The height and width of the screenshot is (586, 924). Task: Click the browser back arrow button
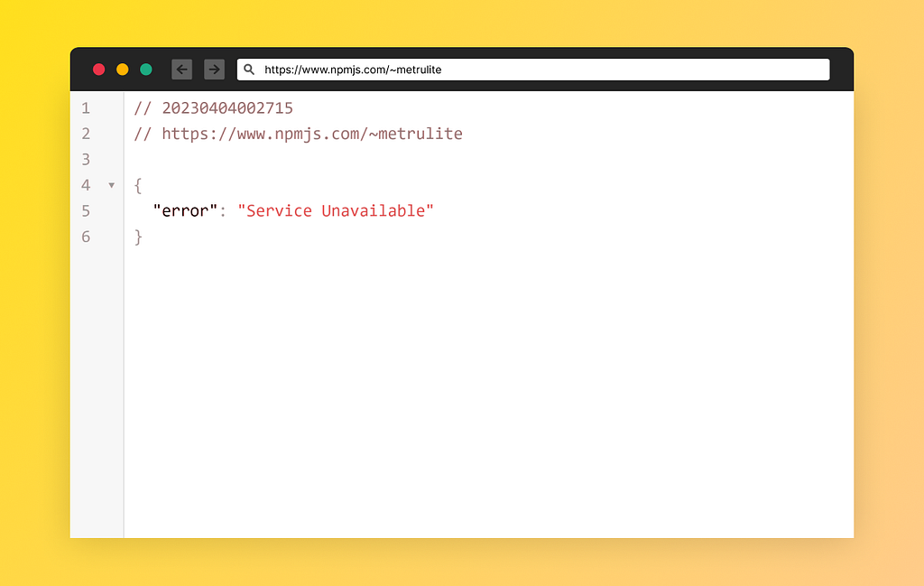click(181, 70)
